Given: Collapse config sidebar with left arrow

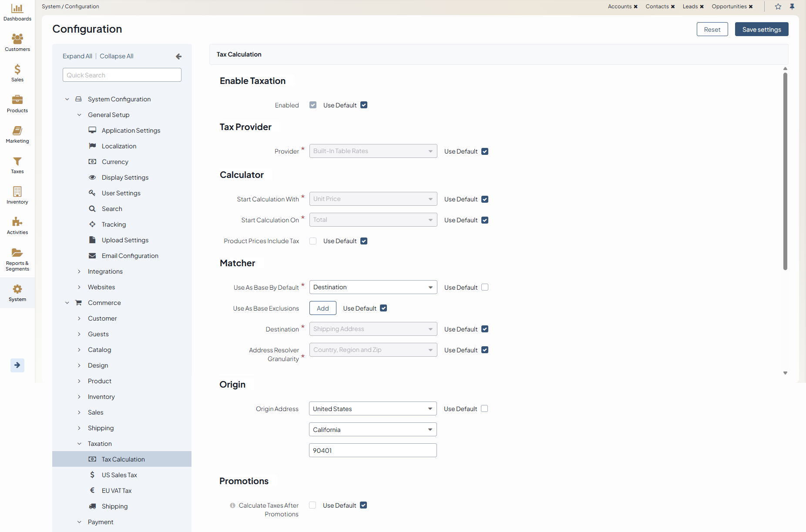Looking at the screenshot, I should click(178, 57).
